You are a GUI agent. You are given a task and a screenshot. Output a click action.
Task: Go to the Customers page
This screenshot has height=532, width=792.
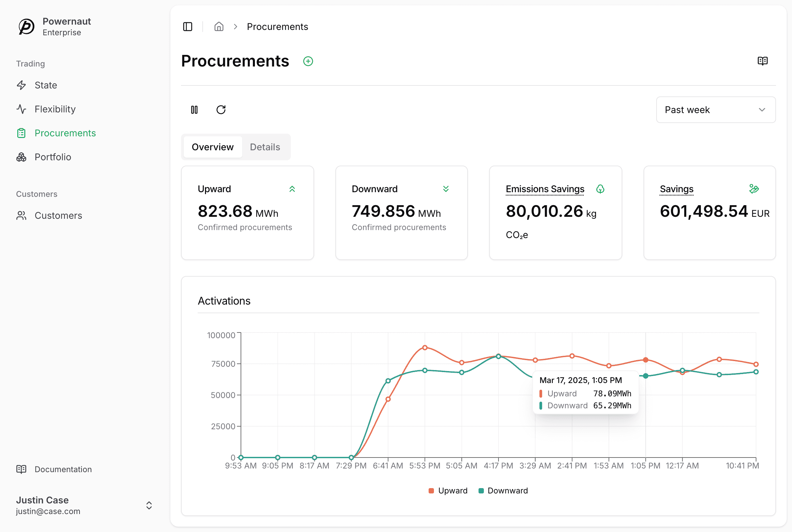coord(58,215)
